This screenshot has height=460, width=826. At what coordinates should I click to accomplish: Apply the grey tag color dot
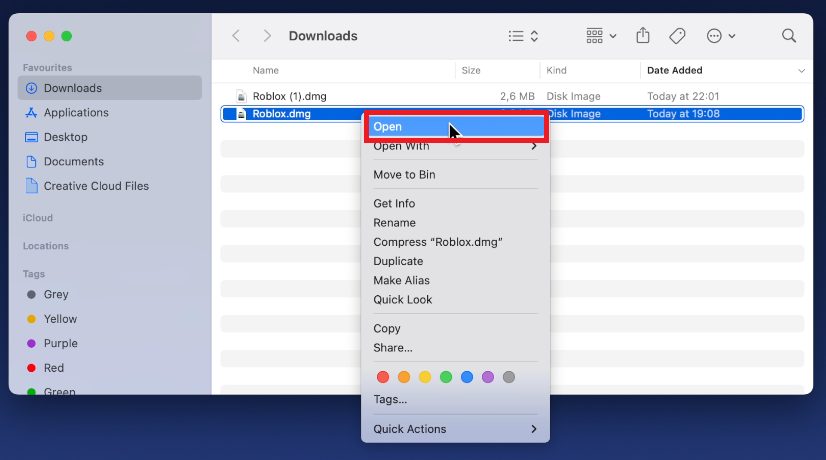(x=509, y=377)
